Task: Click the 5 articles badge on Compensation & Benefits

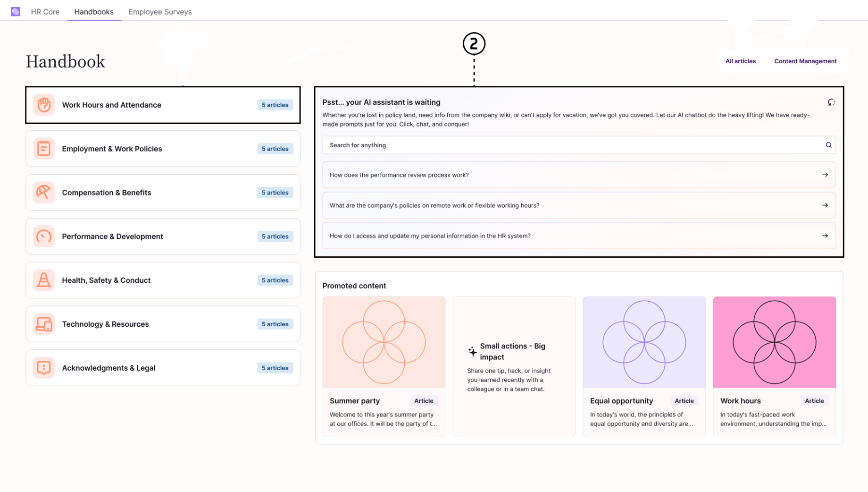Action: 275,193
